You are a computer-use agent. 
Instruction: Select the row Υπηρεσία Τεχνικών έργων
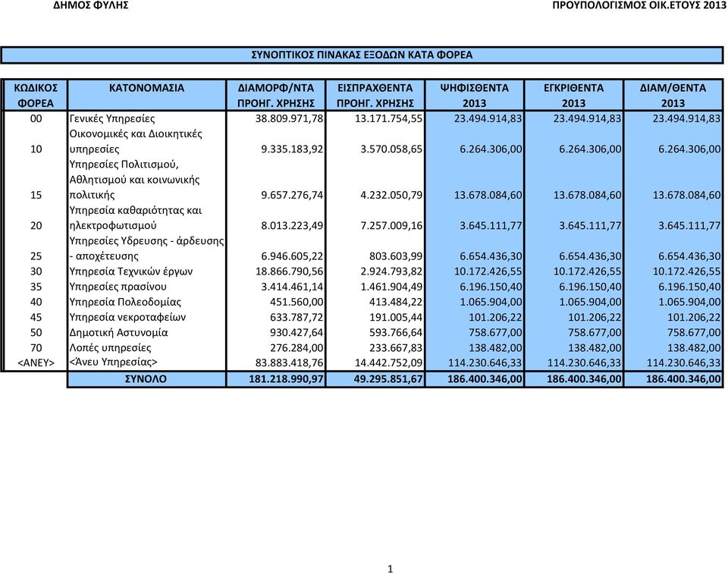(x=130, y=271)
